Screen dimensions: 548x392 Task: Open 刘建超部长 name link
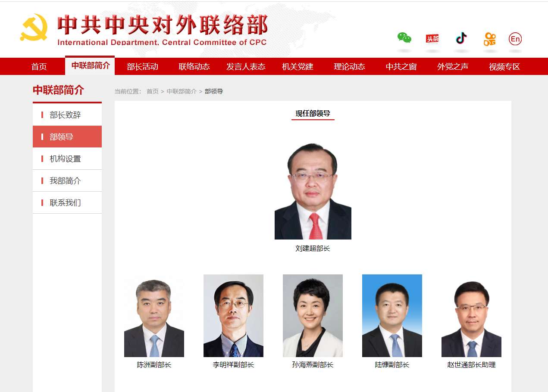coord(313,249)
